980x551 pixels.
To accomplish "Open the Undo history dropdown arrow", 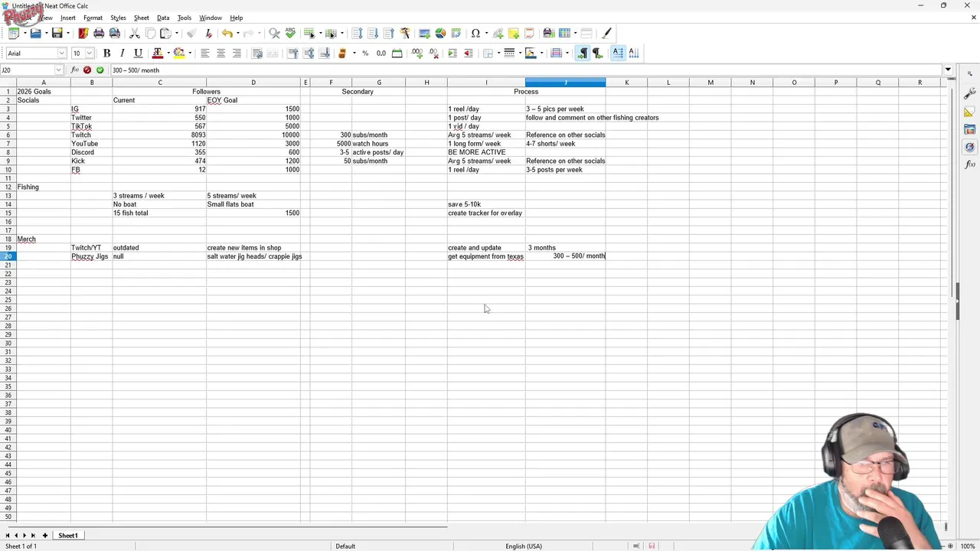I will [237, 33].
